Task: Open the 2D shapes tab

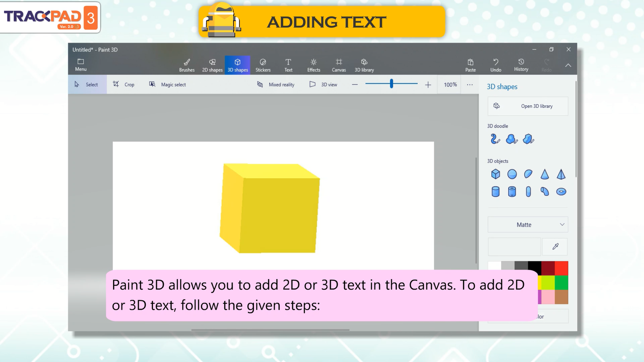Action: tap(212, 65)
